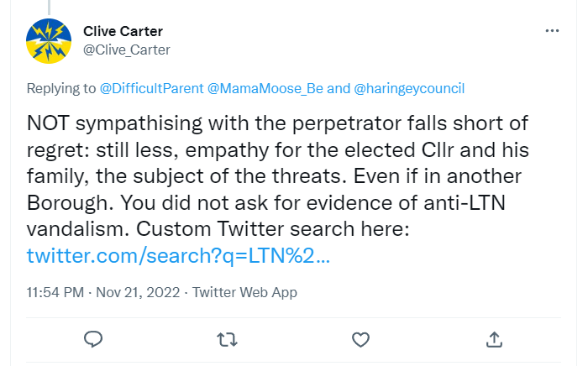
Task: Open the tweet timestamp 11:54 PM Nov 21, 2022
Action: tap(103, 292)
